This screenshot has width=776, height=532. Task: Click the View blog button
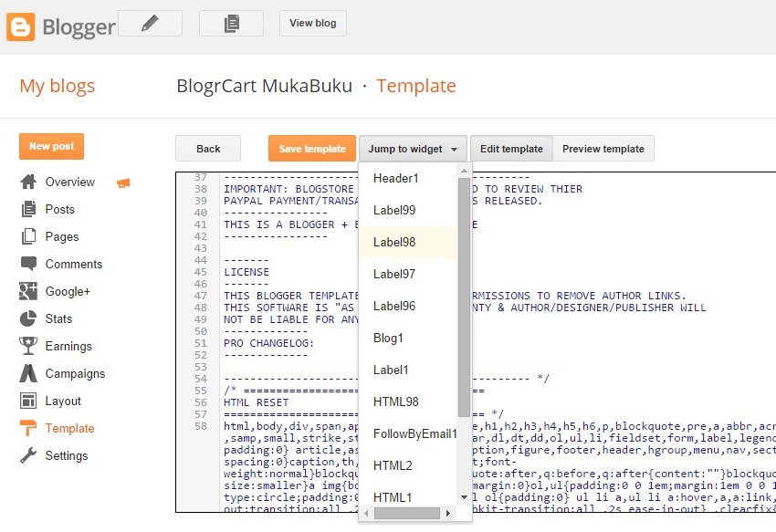pyautogui.click(x=313, y=23)
